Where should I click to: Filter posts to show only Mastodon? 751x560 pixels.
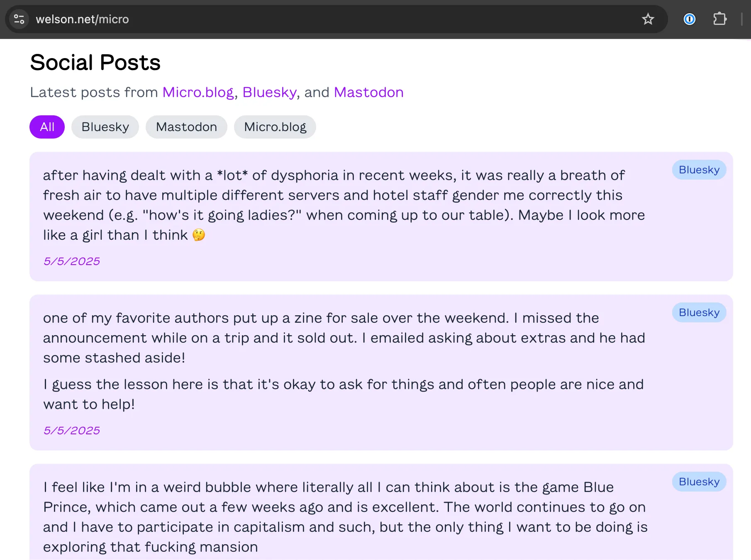[x=186, y=127]
